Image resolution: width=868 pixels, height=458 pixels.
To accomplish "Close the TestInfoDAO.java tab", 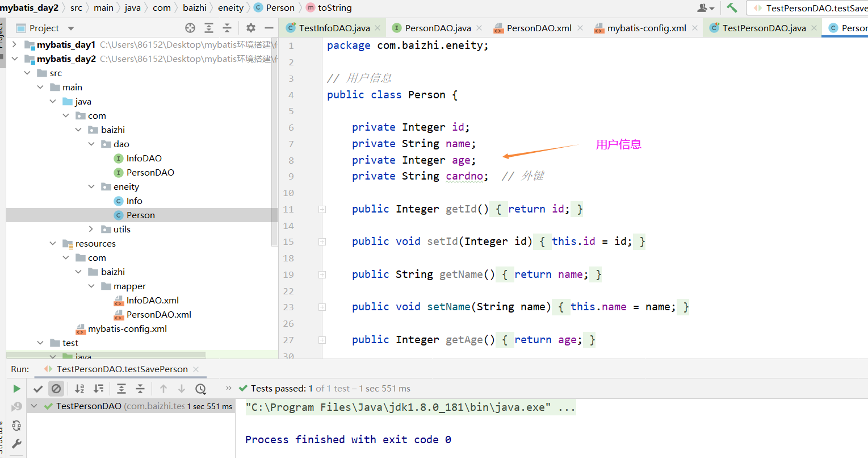I will click(378, 28).
